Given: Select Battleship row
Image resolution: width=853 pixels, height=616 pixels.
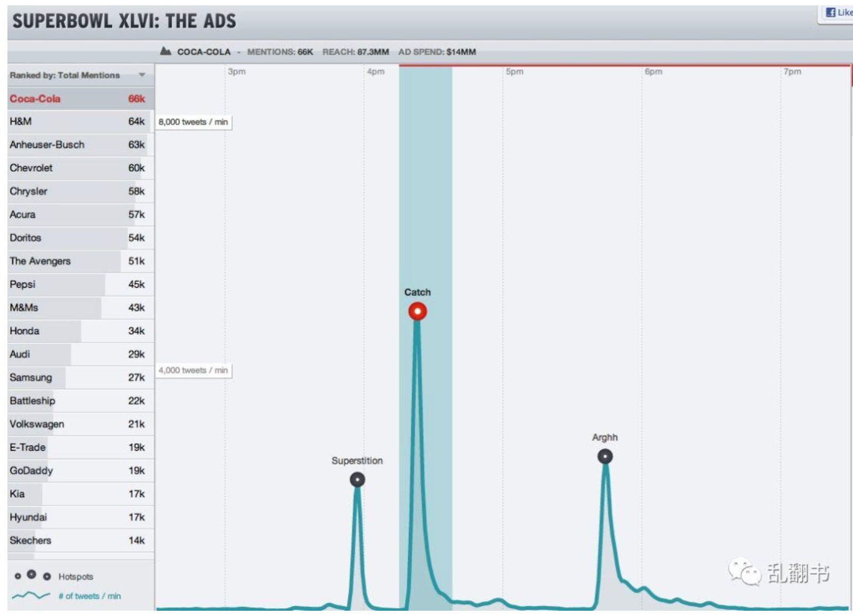Looking at the screenshot, I should (x=81, y=401).
